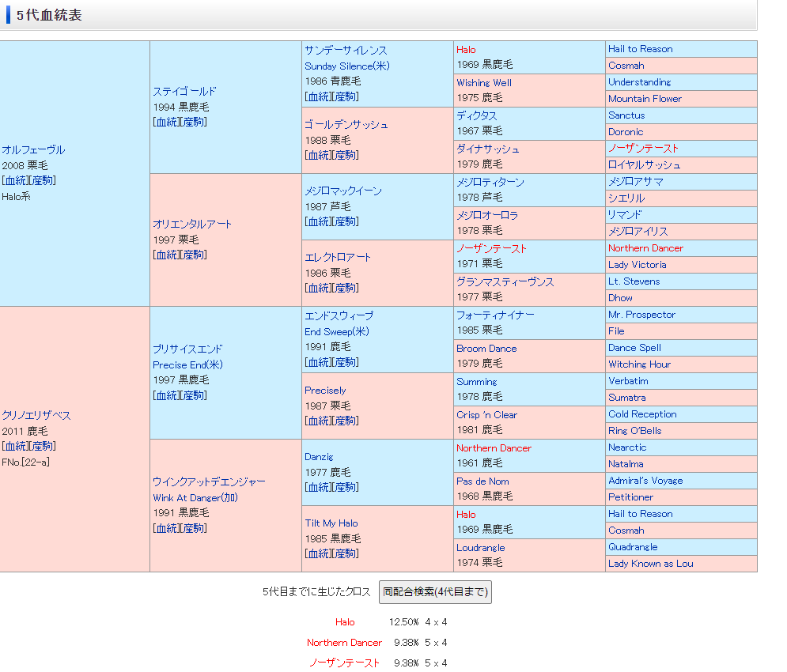Click the Crisp 'n Clear link
The width and height of the screenshot is (787, 672).
[486, 415]
